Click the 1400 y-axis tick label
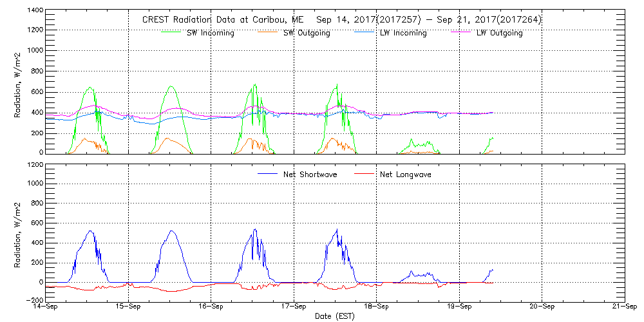Screen dimensions: 644x322 pyautogui.click(x=34, y=11)
